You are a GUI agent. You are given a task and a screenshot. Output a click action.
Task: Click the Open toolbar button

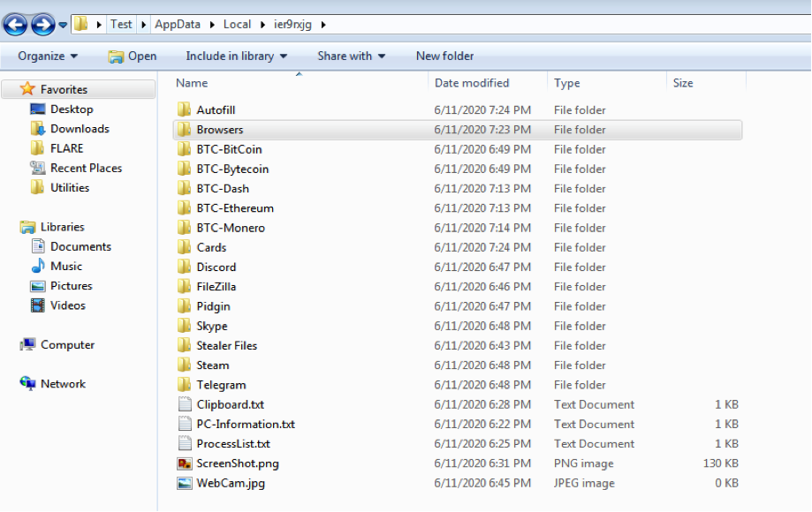pyautogui.click(x=132, y=56)
